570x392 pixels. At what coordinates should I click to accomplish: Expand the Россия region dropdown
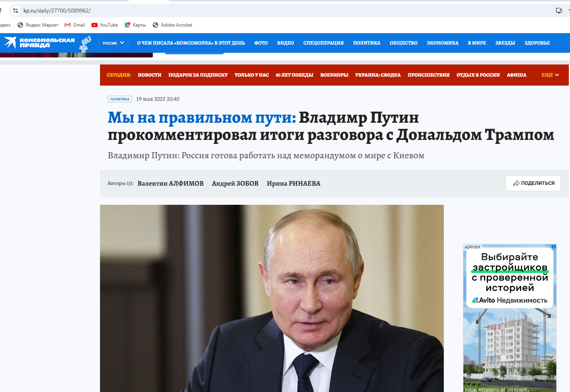[x=113, y=43]
